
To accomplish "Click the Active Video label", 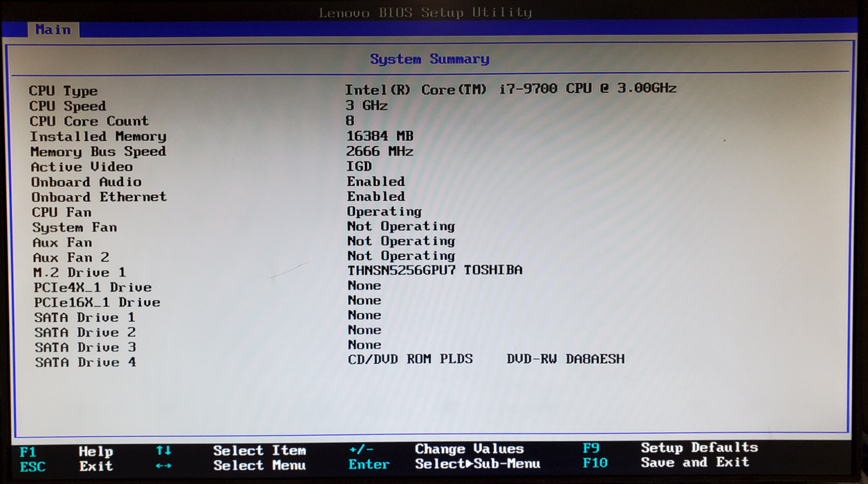I will coord(82,167).
